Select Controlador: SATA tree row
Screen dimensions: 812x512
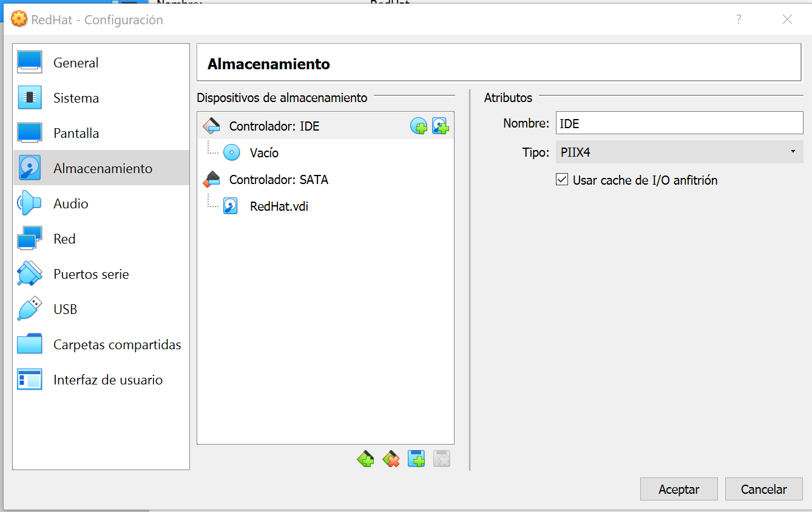click(x=325, y=179)
